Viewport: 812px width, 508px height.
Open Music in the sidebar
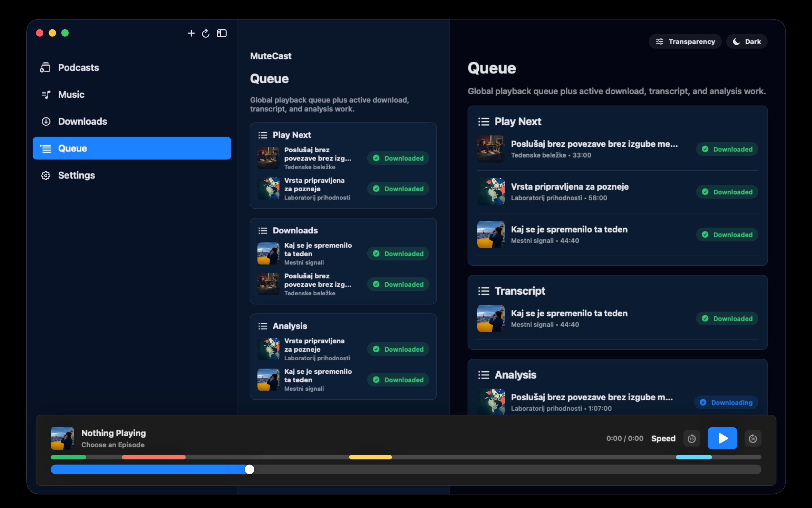(132, 95)
